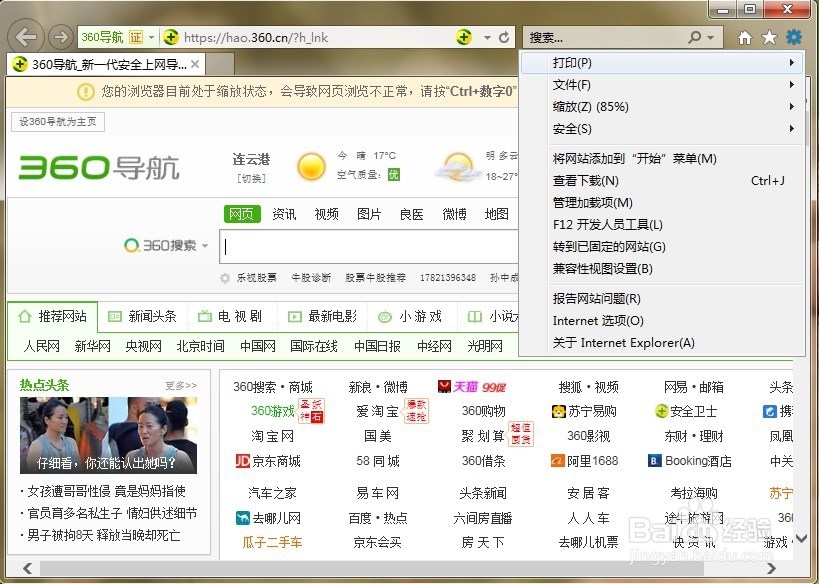The height and width of the screenshot is (584, 819).
Task: Expand 安全(S) submenu
Action: pyautogui.click(x=792, y=129)
